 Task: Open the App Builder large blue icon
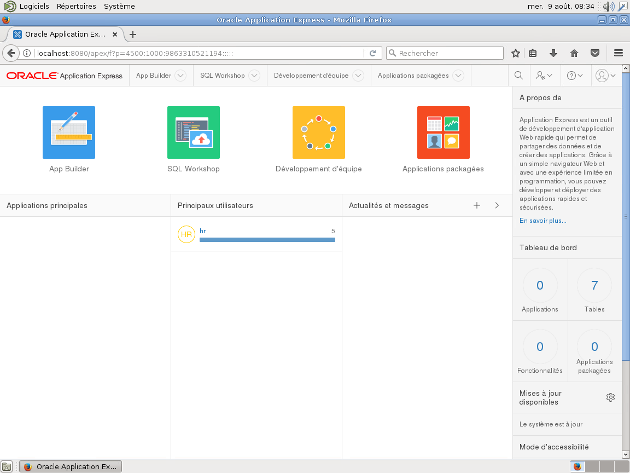point(69,132)
